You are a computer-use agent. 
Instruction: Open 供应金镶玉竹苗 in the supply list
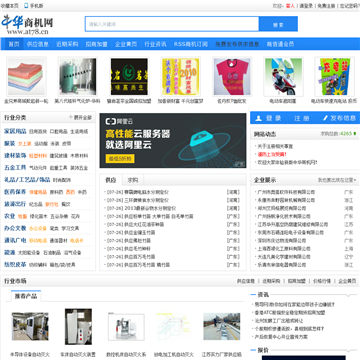point(140,232)
